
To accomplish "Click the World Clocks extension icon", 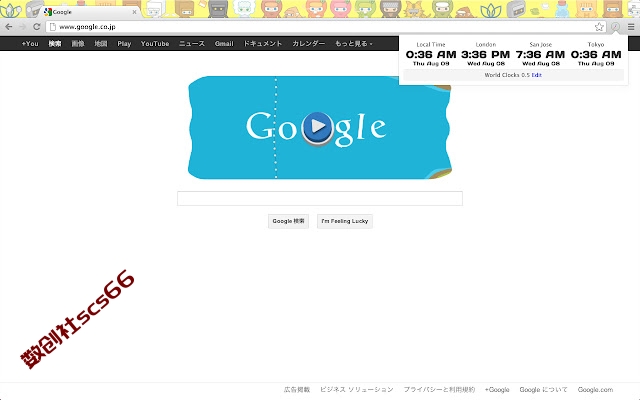I will pyautogui.click(x=616, y=27).
